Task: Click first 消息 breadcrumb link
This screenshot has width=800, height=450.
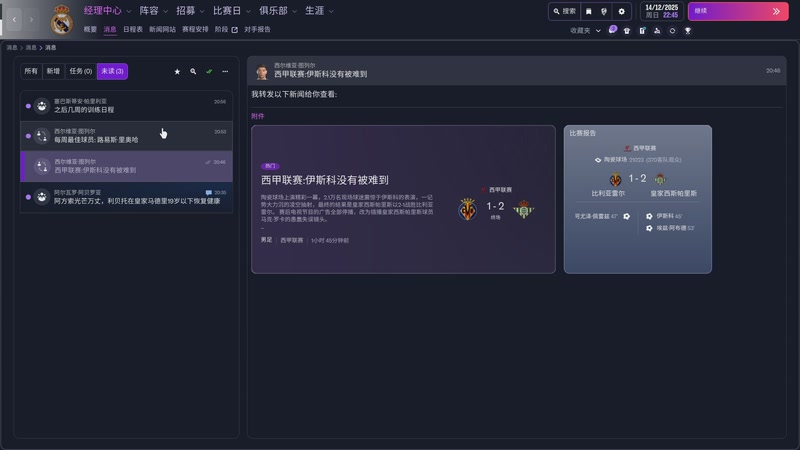Action: pyautogui.click(x=12, y=47)
